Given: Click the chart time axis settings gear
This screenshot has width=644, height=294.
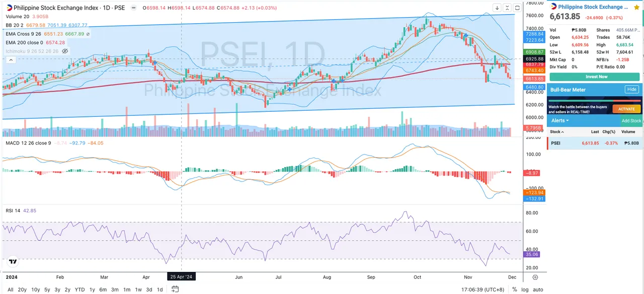Looking at the screenshot, I should tap(535, 277).
